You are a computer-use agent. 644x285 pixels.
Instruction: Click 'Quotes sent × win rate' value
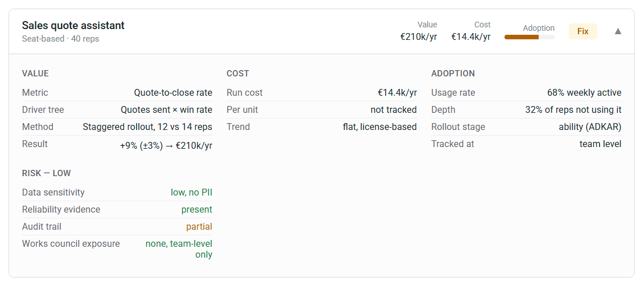click(166, 110)
